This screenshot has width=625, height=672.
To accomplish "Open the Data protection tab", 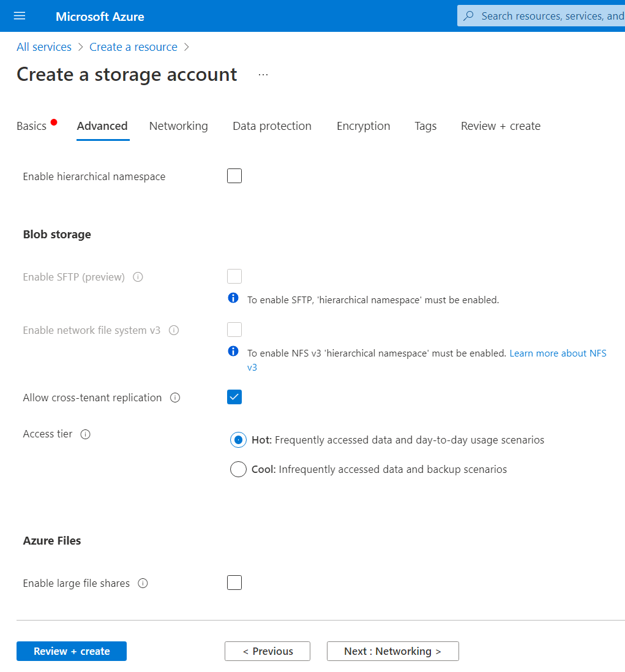I will (272, 126).
